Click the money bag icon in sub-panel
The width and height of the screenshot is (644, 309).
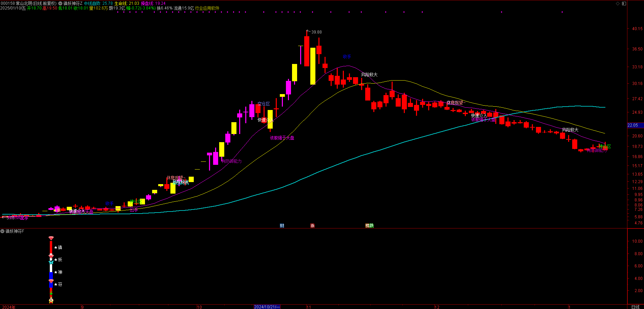[x=51, y=300]
